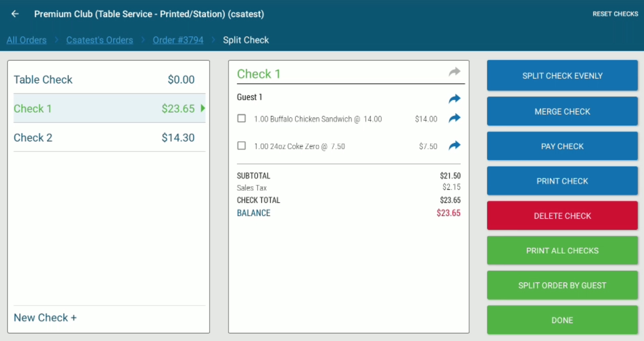Move Buffalo Chicken Sandwich with arrow icon

pyautogui.click(x=454, y=118)
